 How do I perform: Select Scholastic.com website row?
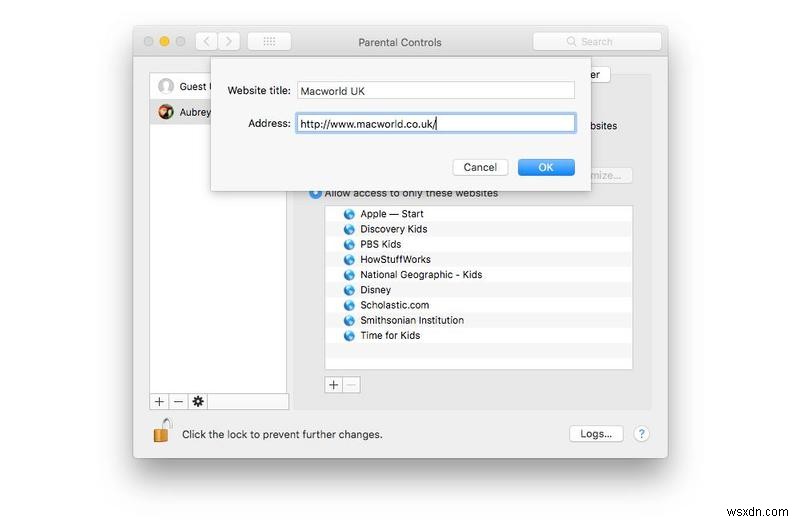coord(479,305)
